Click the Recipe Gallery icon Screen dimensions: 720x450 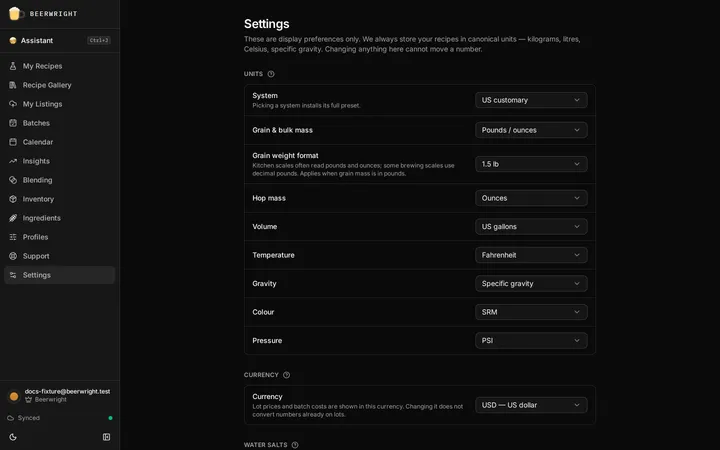tap(13, 85)
